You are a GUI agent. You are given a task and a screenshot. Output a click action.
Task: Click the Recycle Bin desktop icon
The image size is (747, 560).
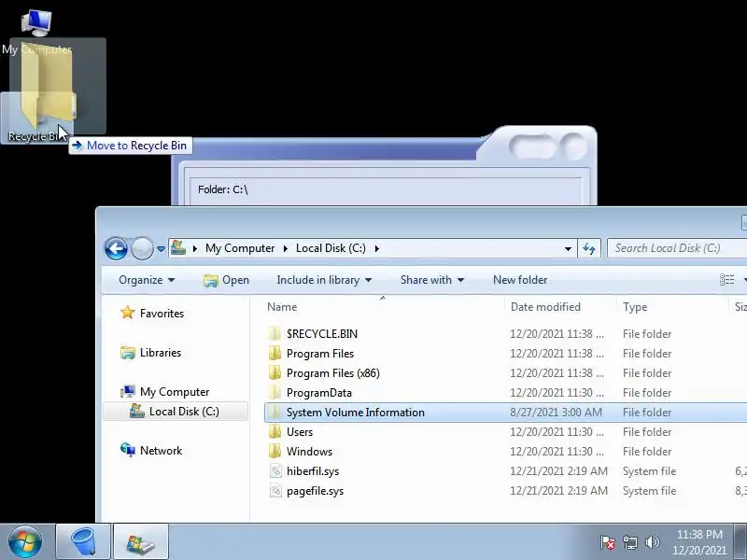pos(36,119)
